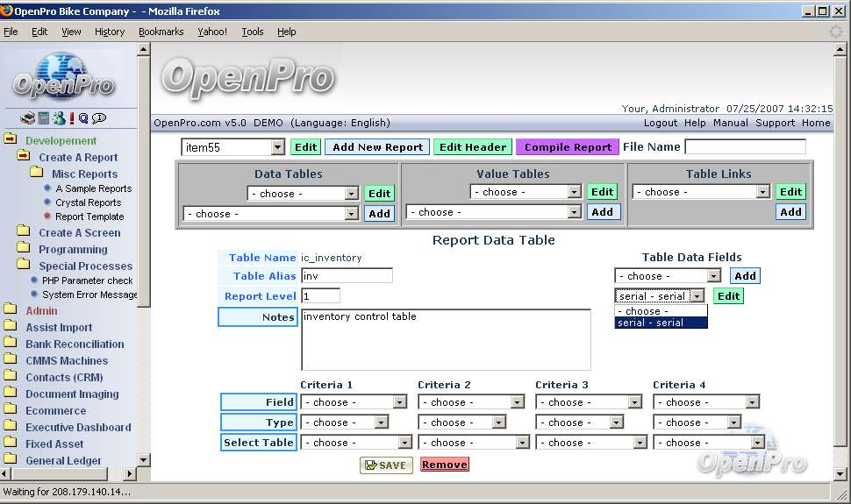Open Crystal Reports tree item
Image resolution: width=851 pixels, height=504 pixels.
(88, 202)
